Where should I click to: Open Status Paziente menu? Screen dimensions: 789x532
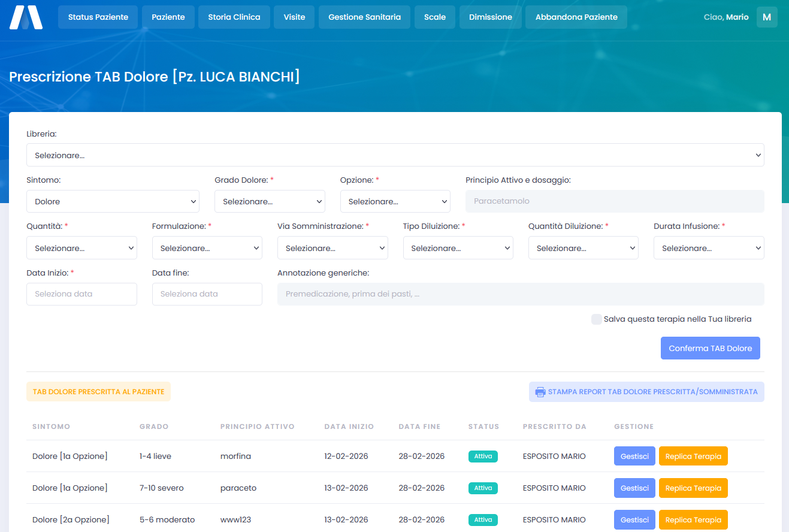(98, 17)
